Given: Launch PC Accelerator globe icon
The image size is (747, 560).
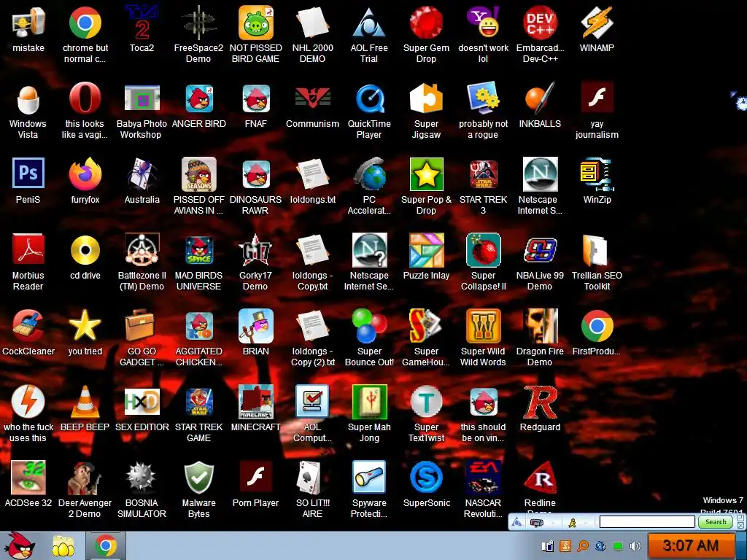Looking at the screenshot, I should [x=369, y=174].
